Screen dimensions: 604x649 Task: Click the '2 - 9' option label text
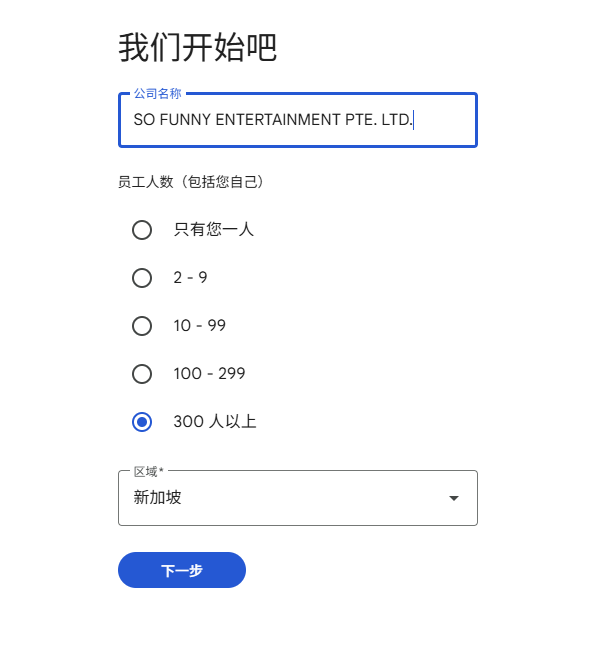(x=190, y=278)
